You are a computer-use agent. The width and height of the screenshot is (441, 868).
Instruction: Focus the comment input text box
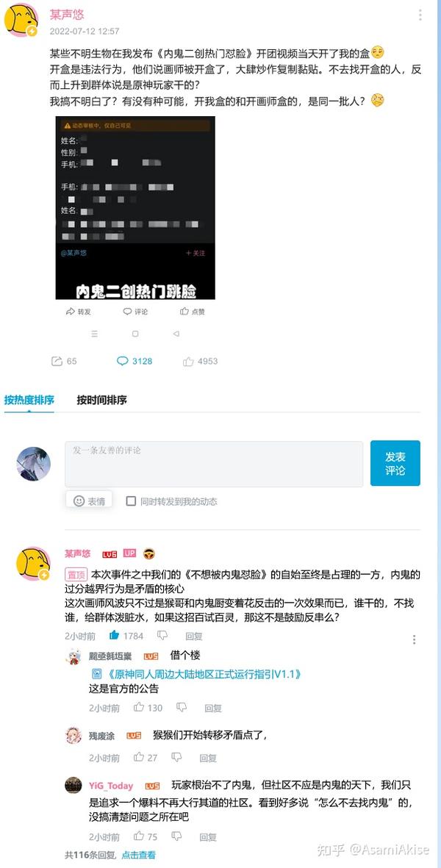tap(214, 464)
